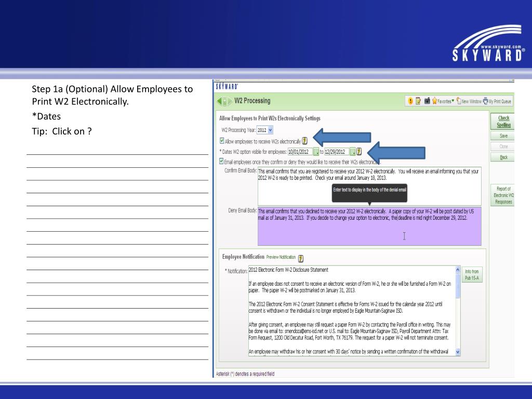Open Report of Electronic W2 Responses
Image resolution: width=532 pixels, height=399 pixels.
tap(503, 195)
